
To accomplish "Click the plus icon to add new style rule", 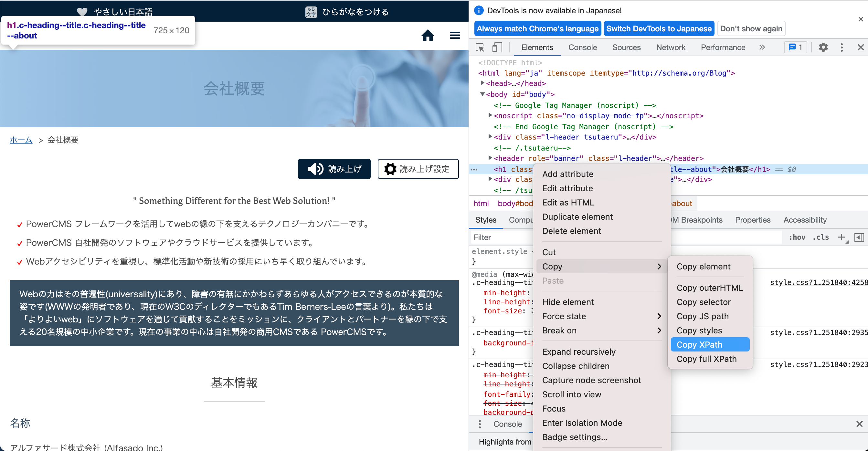I will coord(842,237).
